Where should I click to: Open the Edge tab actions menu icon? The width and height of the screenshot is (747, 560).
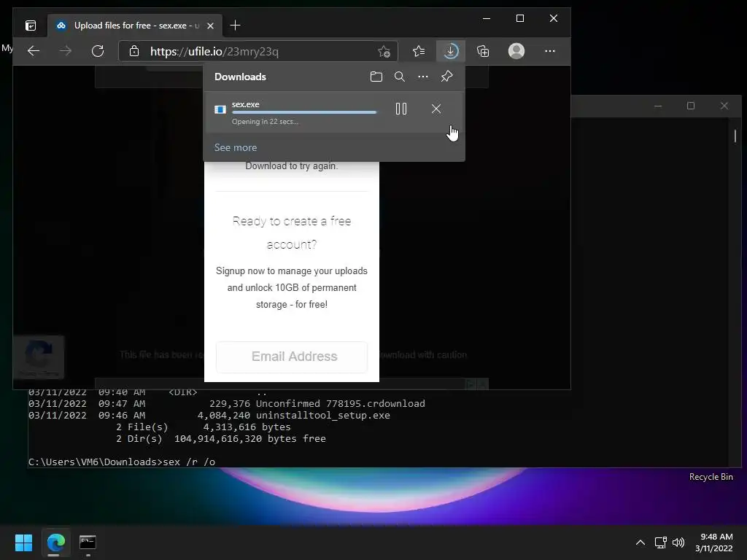31,26
